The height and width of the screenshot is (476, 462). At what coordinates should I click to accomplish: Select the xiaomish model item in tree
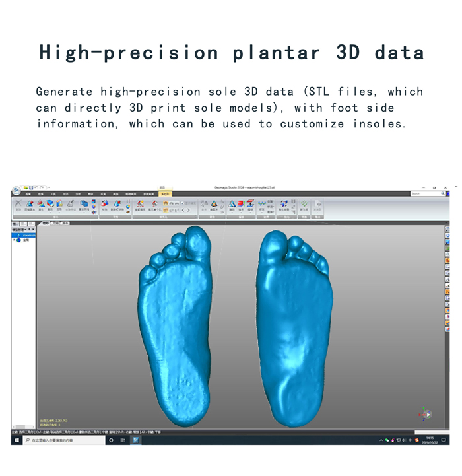point(29,234)
